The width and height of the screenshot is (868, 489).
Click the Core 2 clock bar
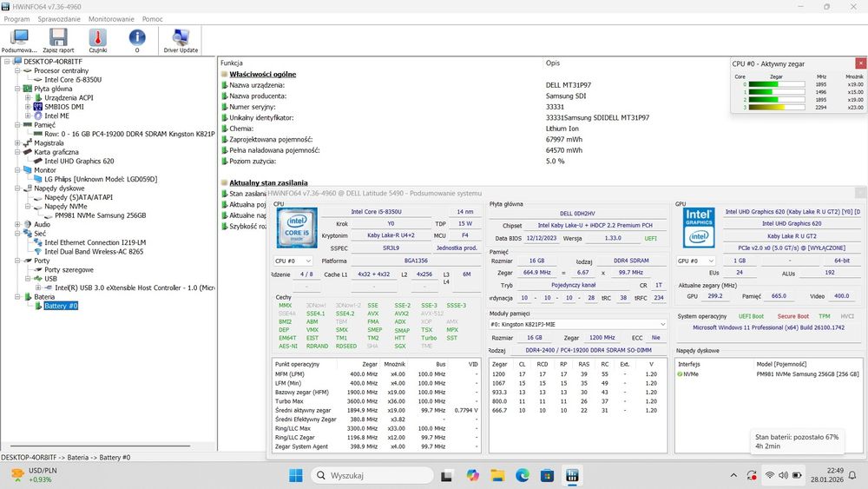coord(777,100)
